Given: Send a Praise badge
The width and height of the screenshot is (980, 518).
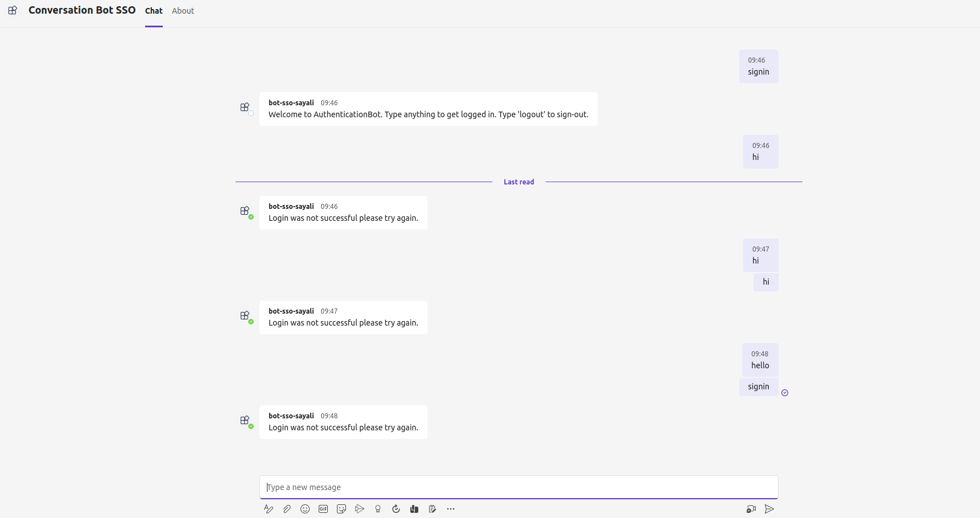Looking at the screenshot, I should tap(378, 508).
